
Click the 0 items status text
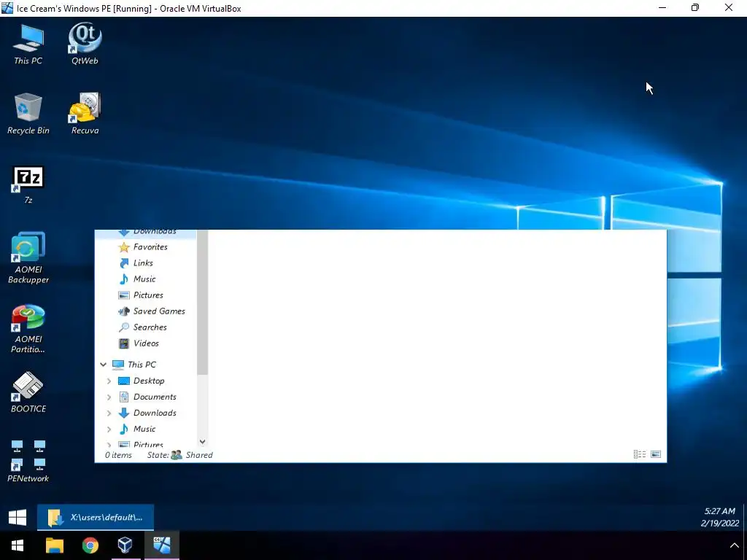coord(118,455)
